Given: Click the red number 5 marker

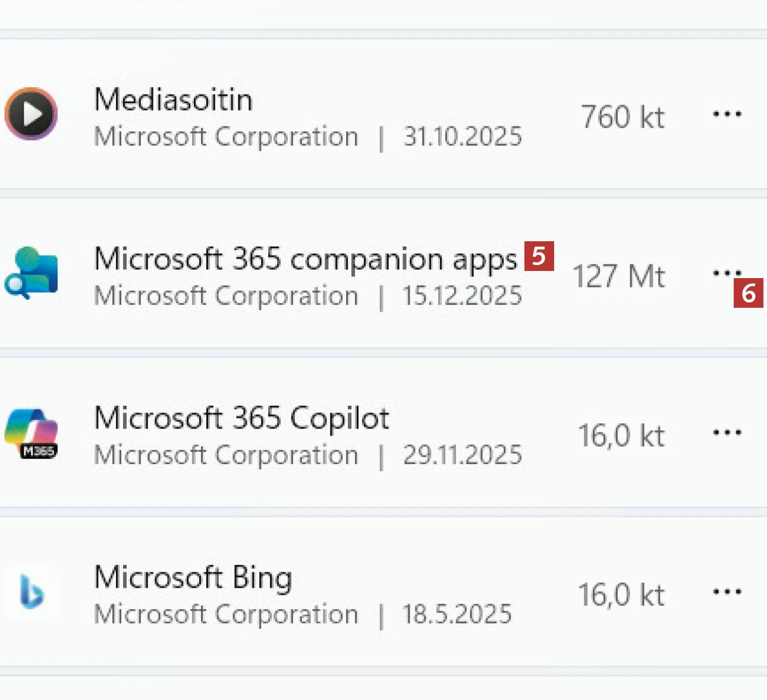Looking at the screenshot, I should [539, 256].
